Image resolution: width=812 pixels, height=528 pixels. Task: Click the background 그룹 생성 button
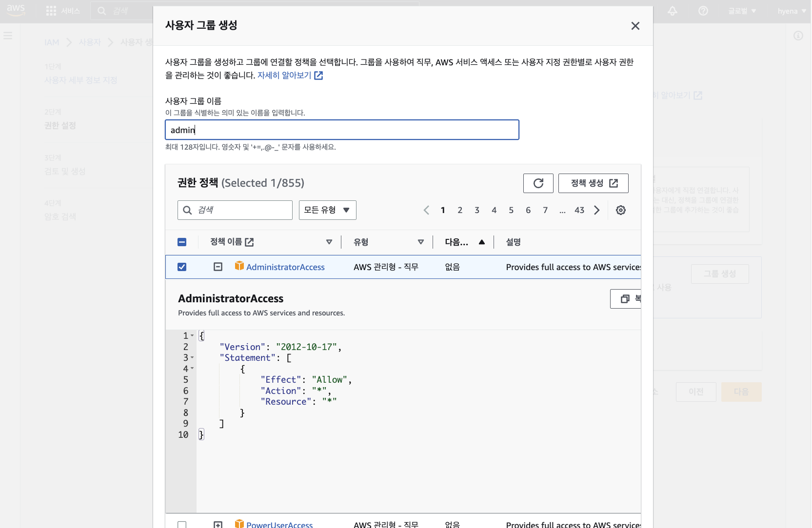coord(720,274)
